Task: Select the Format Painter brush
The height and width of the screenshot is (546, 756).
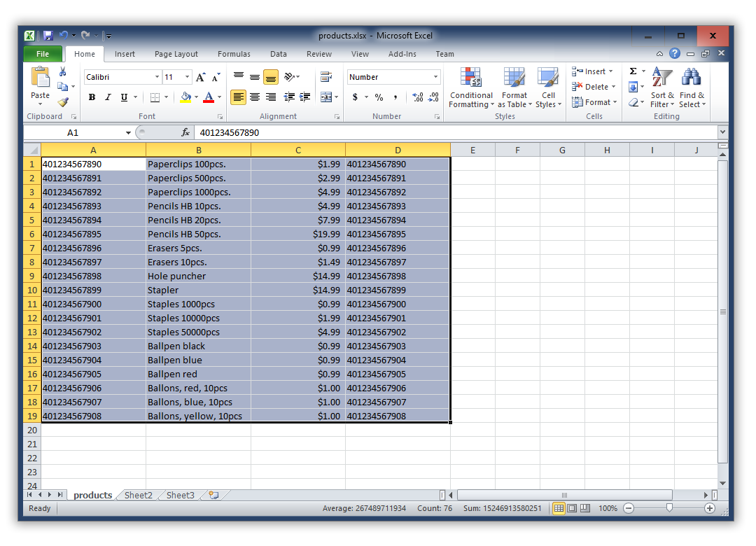Action: [63, 101]
